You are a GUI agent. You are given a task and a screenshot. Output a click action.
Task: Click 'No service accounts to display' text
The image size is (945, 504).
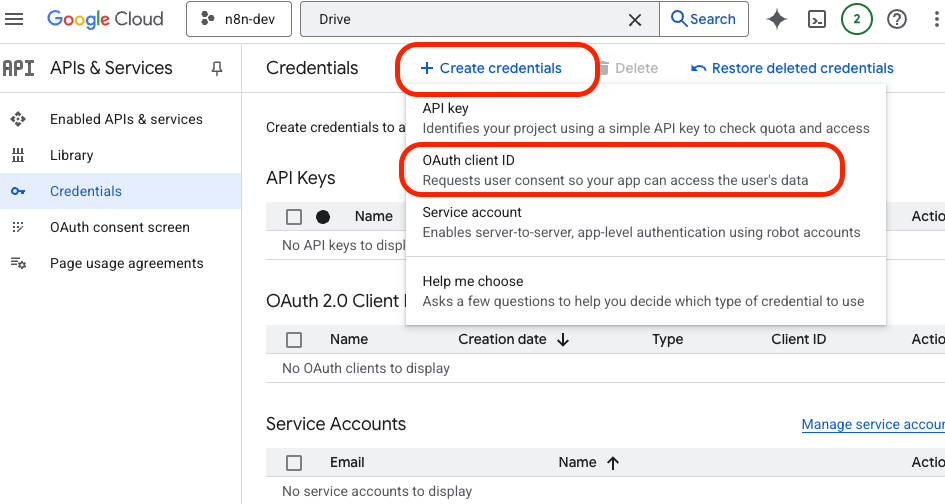(x=377, y=491)
